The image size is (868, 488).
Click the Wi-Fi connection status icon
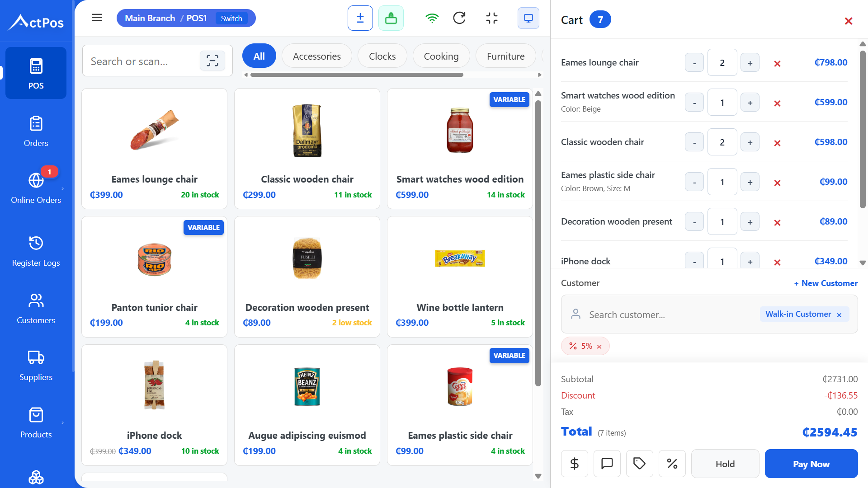pos(432,18)
